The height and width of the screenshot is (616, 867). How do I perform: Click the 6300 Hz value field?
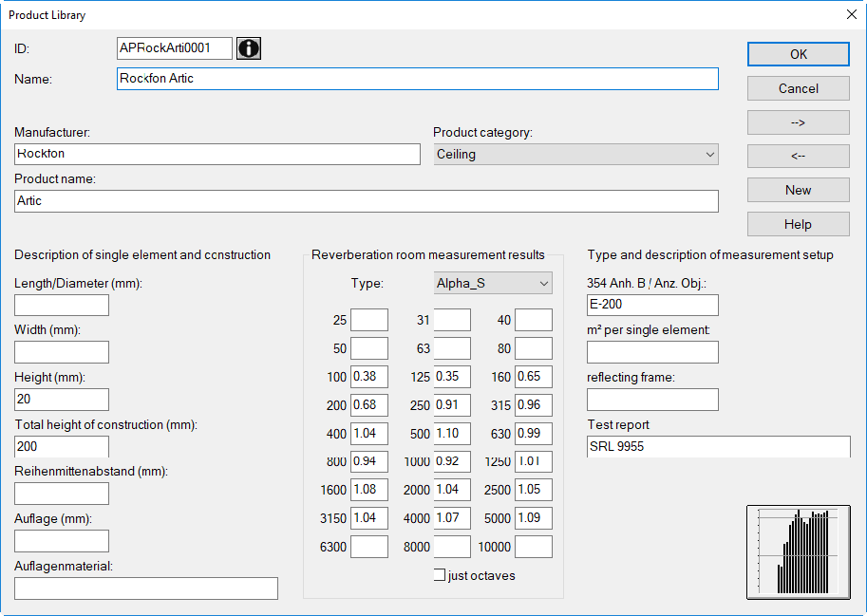(369, 547)
